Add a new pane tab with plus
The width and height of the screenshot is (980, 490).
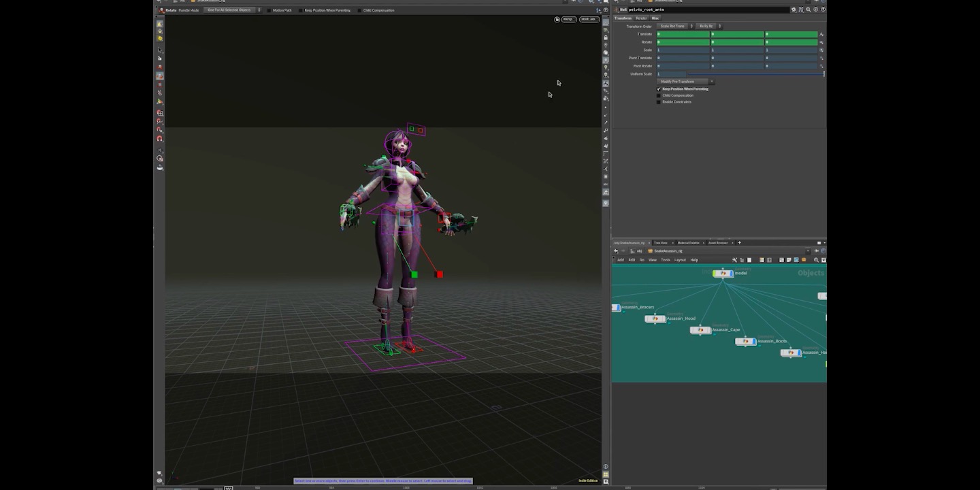tap(740, 242)
